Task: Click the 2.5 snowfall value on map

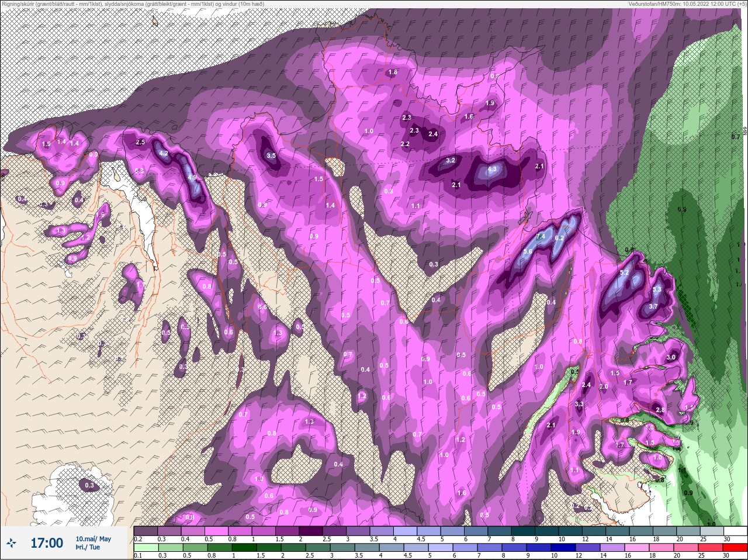Action: pos(140,142)
